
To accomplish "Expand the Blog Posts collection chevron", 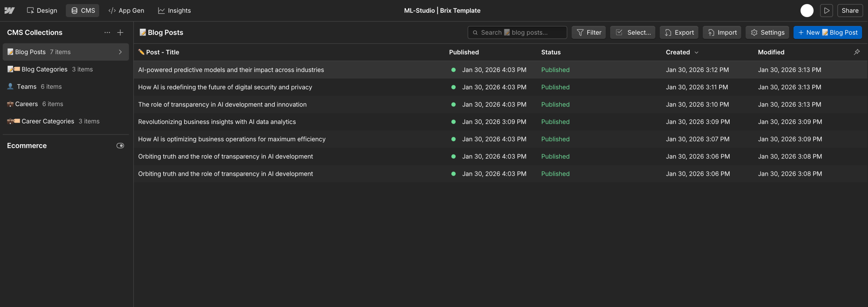I will click(120, 52).
